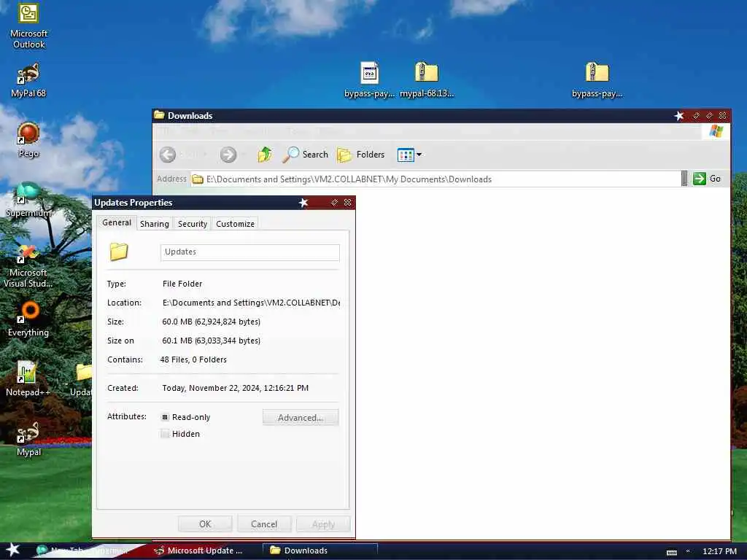Image resolution: width=747 pixels, height=560 pixels.
Task: Select the bypass-pay script file icon
Action: pos(369,80)
